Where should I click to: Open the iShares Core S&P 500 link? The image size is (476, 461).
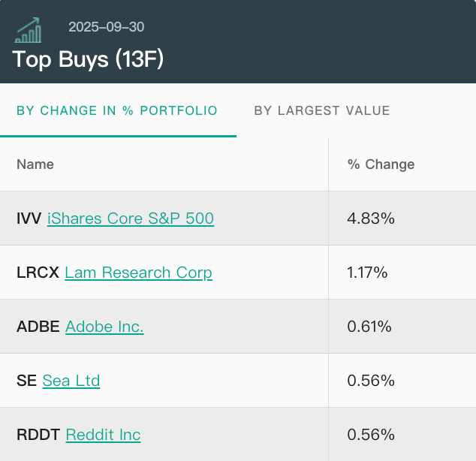131,218
